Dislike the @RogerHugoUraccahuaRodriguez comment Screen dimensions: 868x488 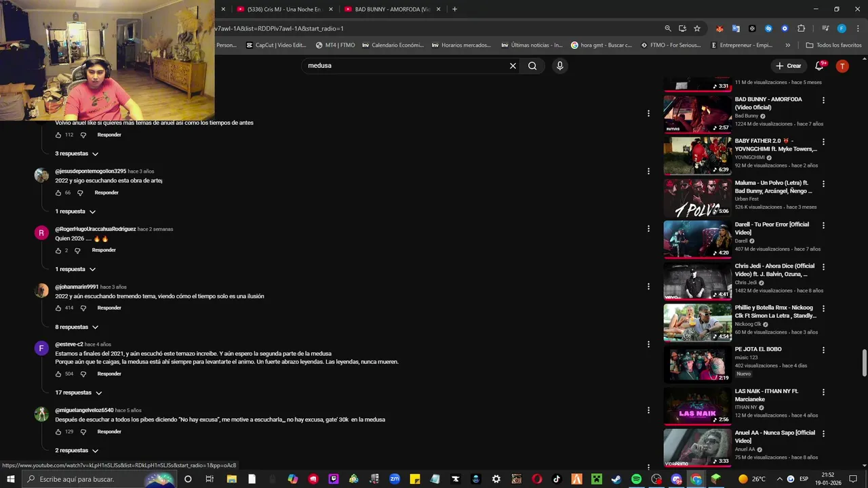click(x=77, y=251)
